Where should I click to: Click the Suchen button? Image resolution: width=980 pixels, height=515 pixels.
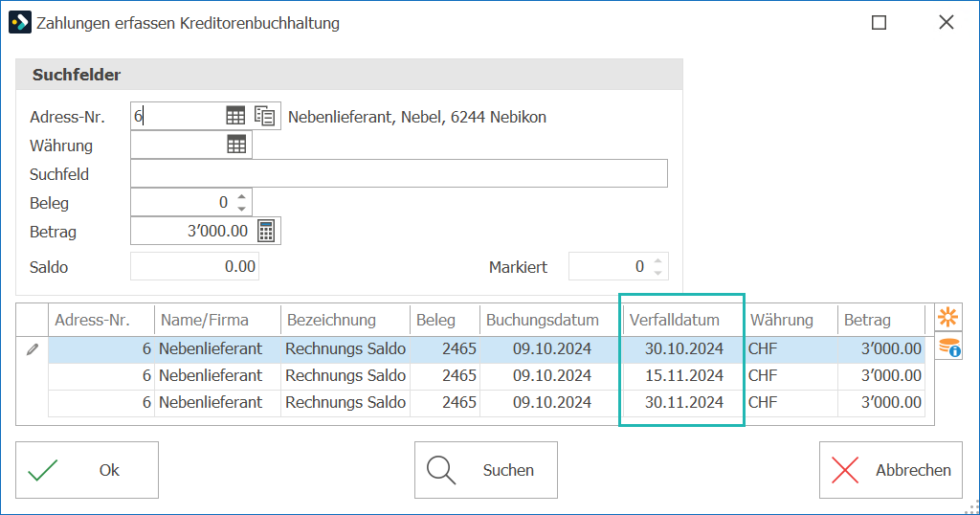pos(485,470)
